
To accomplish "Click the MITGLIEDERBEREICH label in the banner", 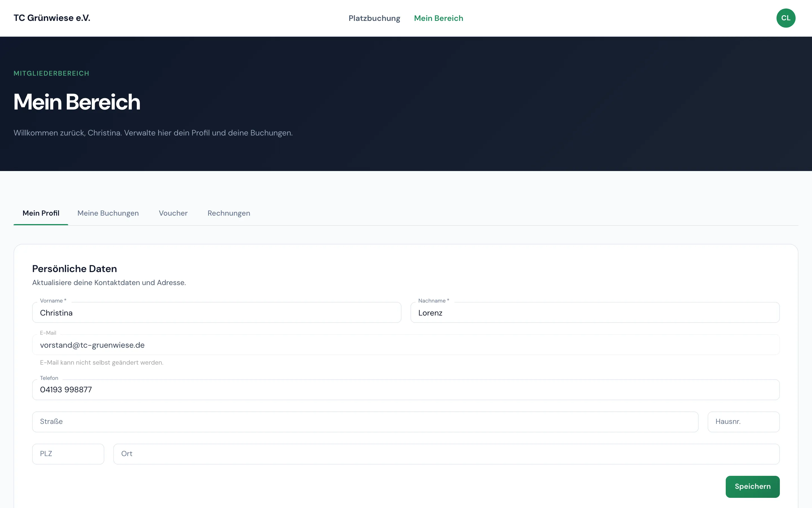I will [51, 73].
